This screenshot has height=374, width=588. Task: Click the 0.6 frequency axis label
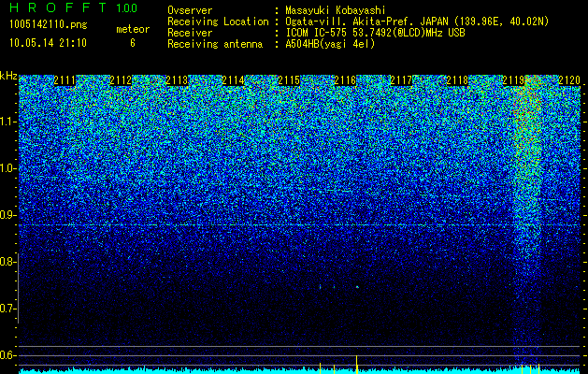coord(8,355)
